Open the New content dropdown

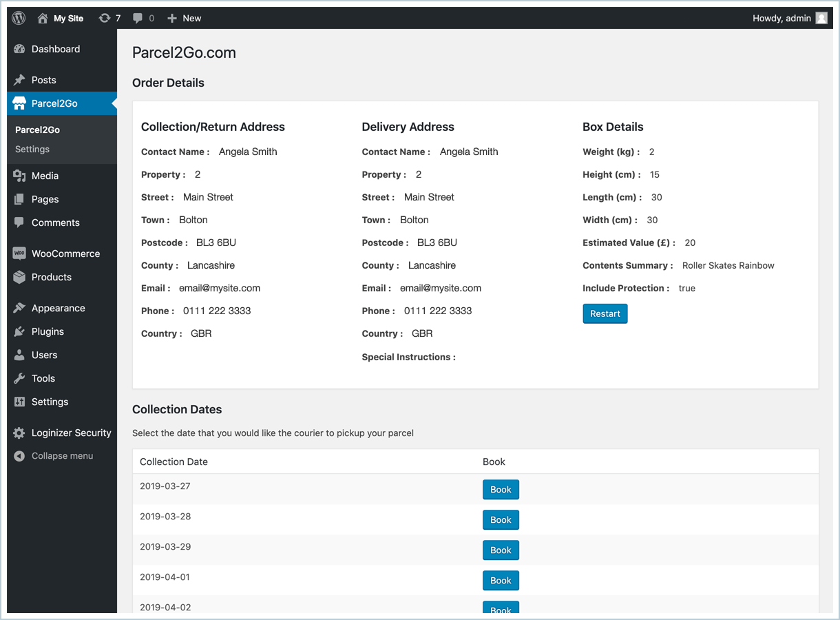(x=185, y=19)
